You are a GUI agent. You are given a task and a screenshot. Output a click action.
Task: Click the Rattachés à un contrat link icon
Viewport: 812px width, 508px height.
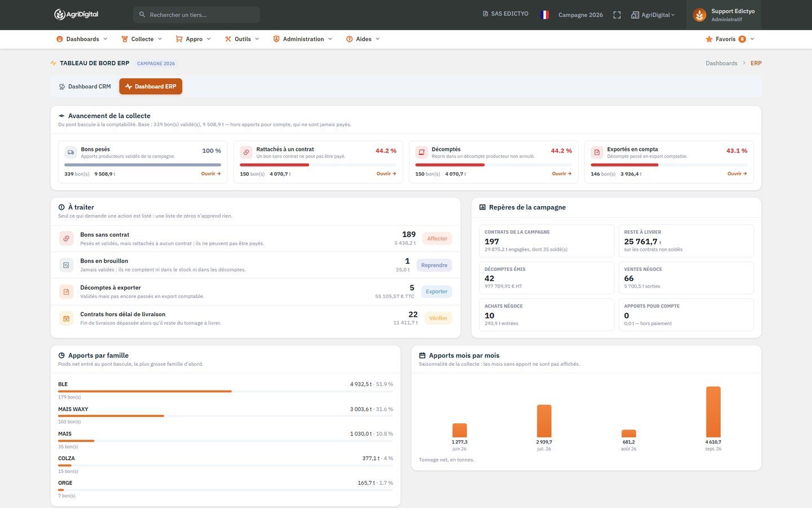246,152
